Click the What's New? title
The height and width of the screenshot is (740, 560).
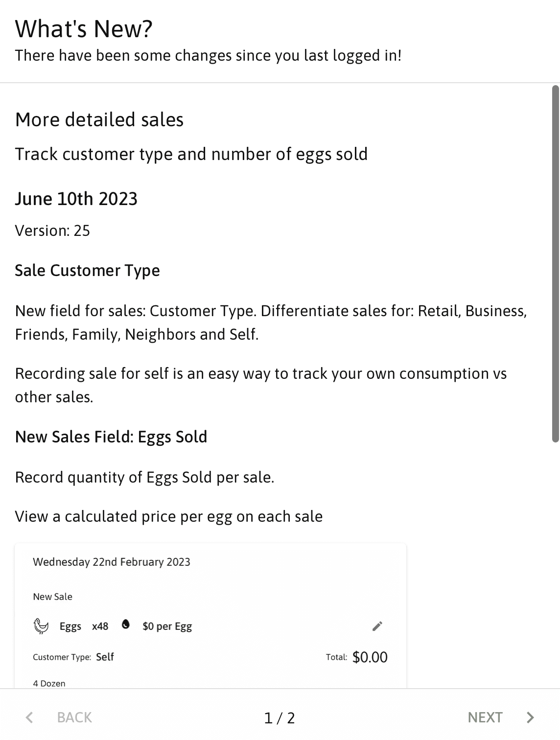(x=84, y=28)
